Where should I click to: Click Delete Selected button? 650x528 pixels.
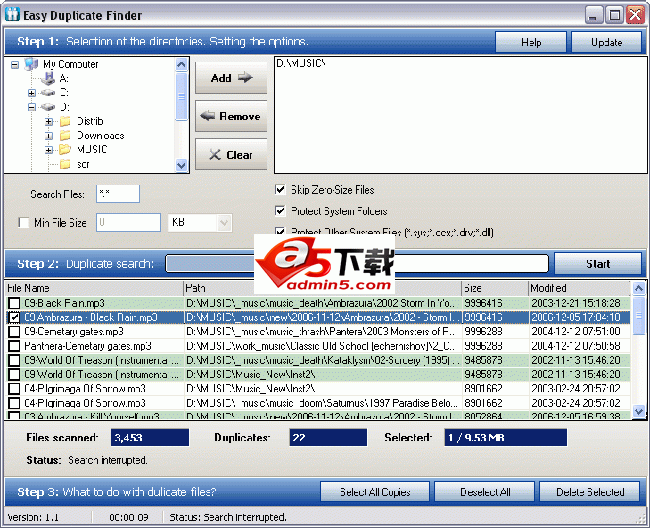point(589,492)
